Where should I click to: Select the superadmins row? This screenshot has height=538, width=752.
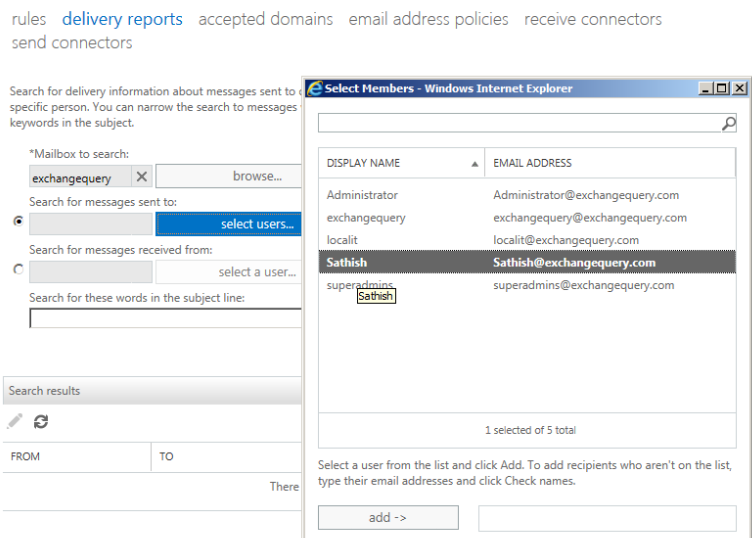pos(527,285)
